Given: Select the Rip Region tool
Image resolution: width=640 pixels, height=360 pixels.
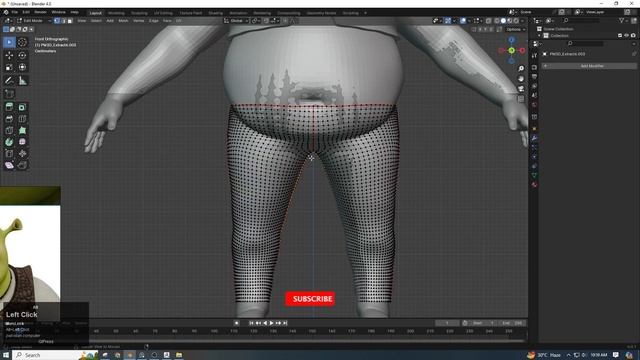Looking at the screenshot, I should [22, 165].
